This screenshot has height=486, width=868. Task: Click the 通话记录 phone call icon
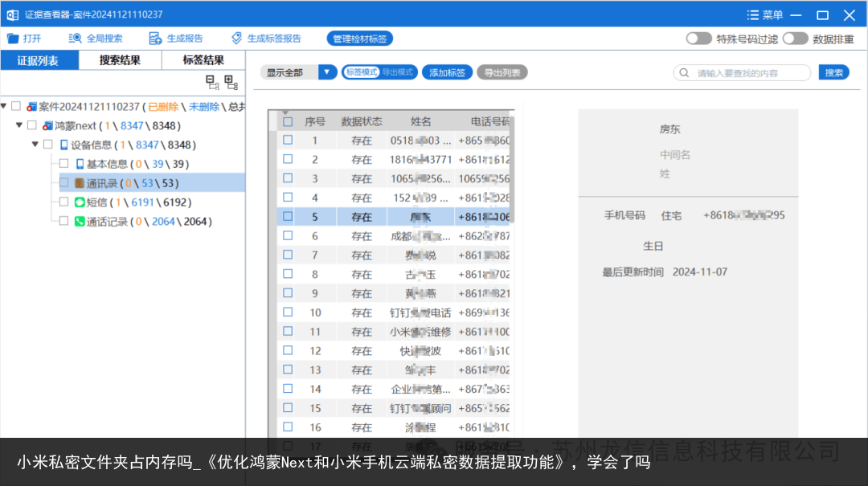click(x=80, y=222)
